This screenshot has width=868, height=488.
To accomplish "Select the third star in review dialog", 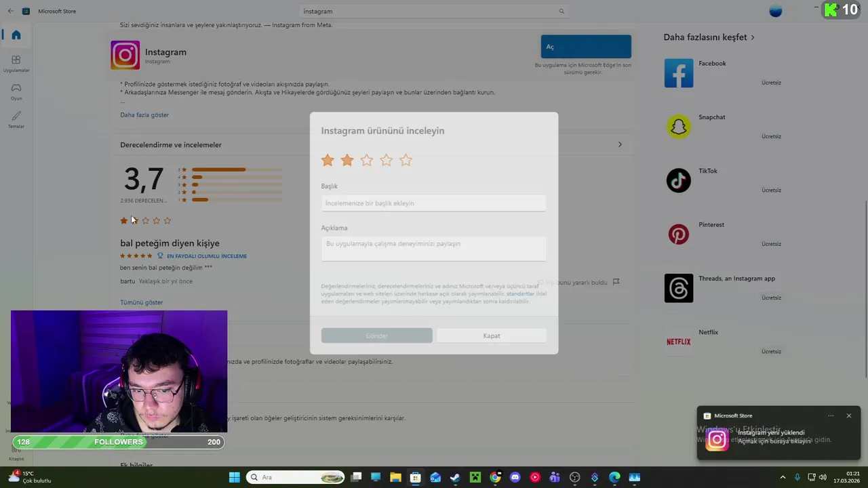I will click(x=367, y=160).
